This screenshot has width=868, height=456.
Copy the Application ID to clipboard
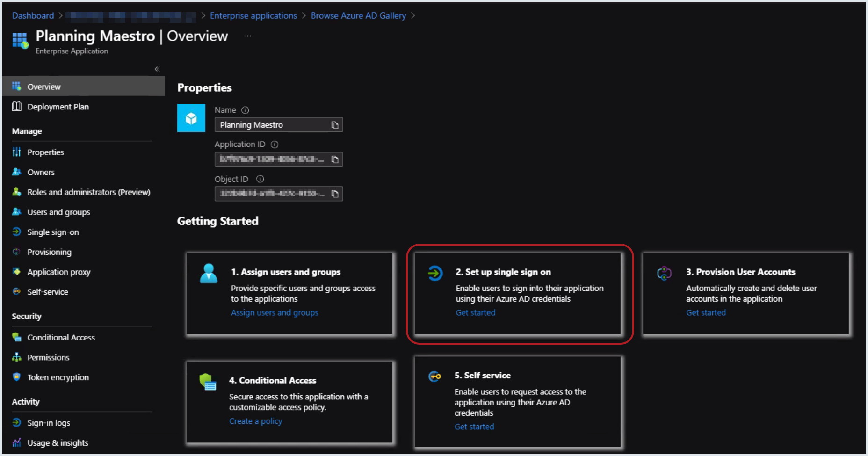[x=335, y=159]
